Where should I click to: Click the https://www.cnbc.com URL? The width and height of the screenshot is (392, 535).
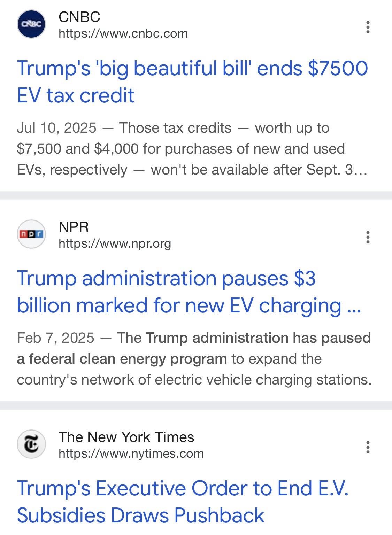(123, 34)
